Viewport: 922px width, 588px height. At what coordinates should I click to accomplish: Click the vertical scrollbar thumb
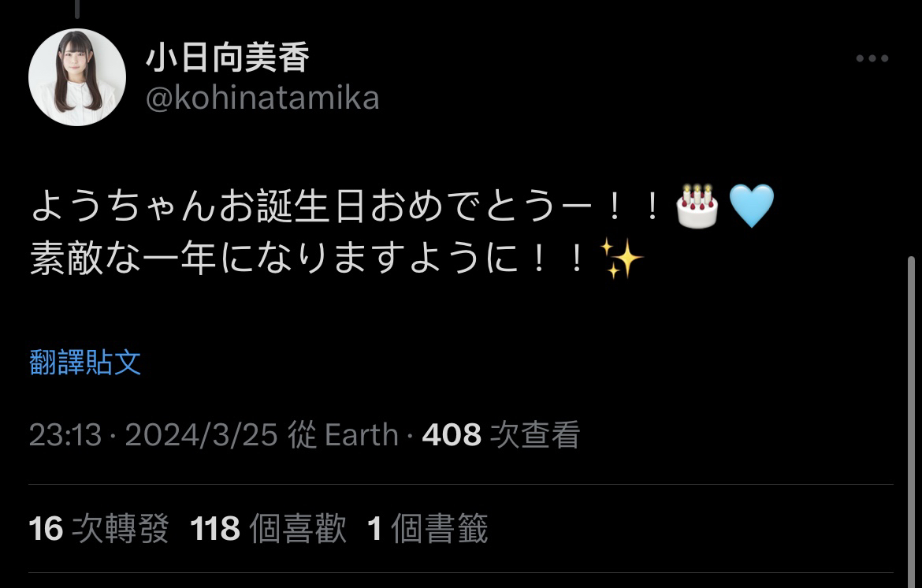[912, 422]
